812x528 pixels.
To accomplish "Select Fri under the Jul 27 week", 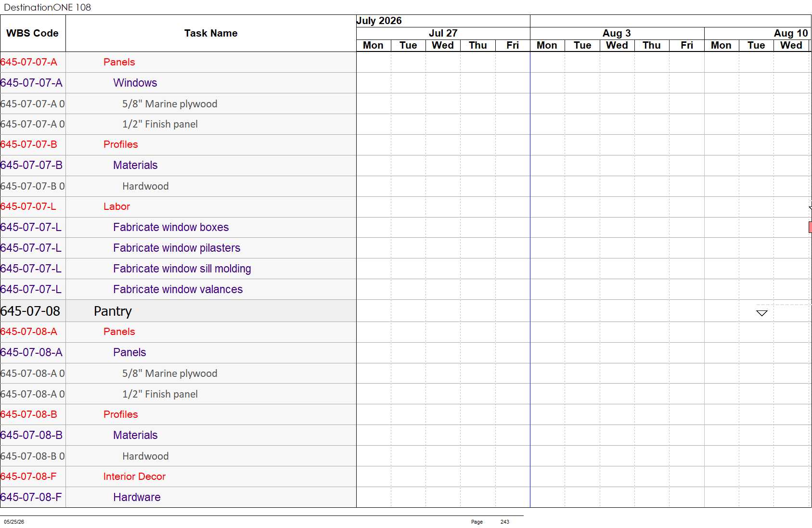I will (513, 45).
